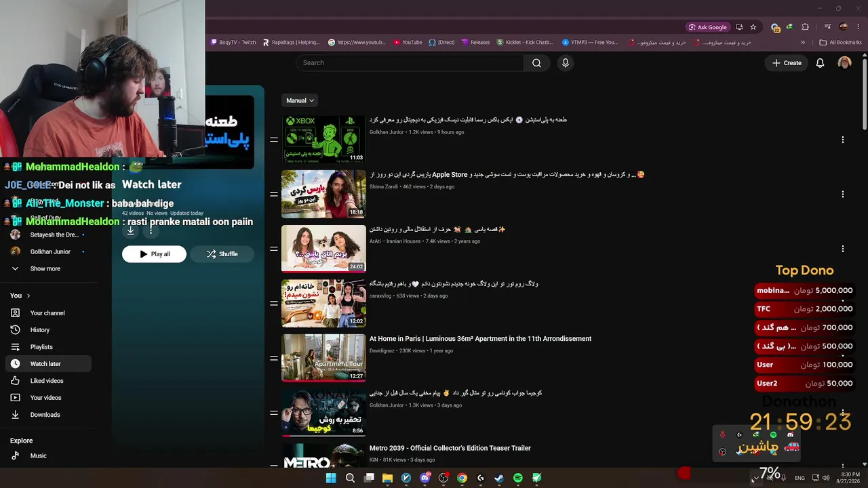
Task: Open Windows taskbar search
Action: (x=350, y=478)
